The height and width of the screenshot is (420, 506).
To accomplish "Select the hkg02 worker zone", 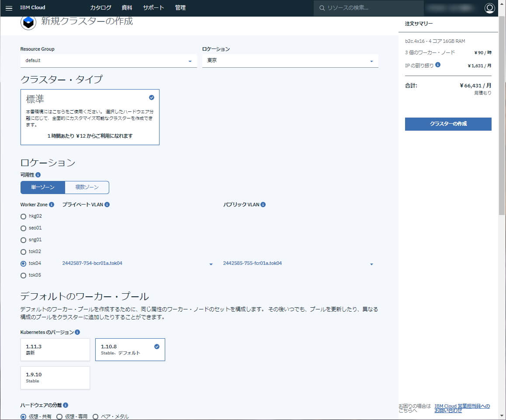I will click(x=23, y=216).
